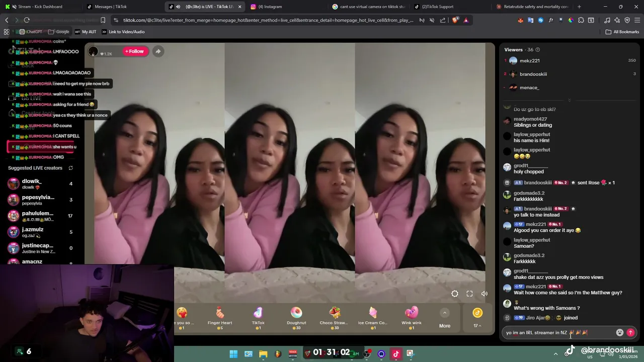Open All Bookmarks folder
The height and width of the screenshot is (362, 644).
point(622,32)
